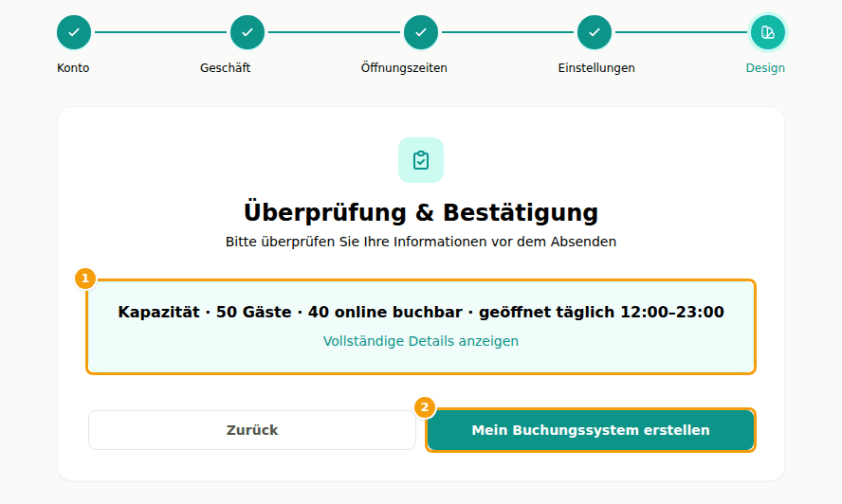The image size is (842, 504).
Task: Go to the Geschäft step label
Action: [x=225, y=68]
